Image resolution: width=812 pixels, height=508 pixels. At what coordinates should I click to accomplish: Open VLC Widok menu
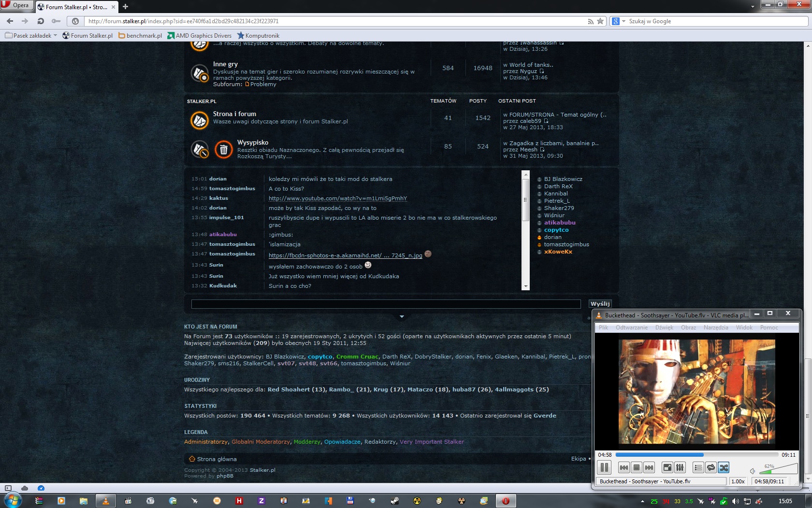(744, 328)
